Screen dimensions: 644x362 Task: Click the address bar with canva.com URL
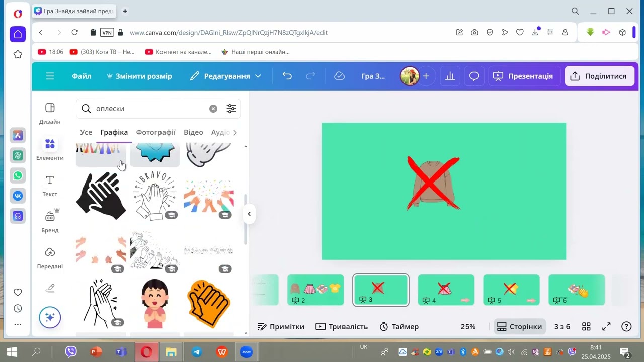point(228,32)
